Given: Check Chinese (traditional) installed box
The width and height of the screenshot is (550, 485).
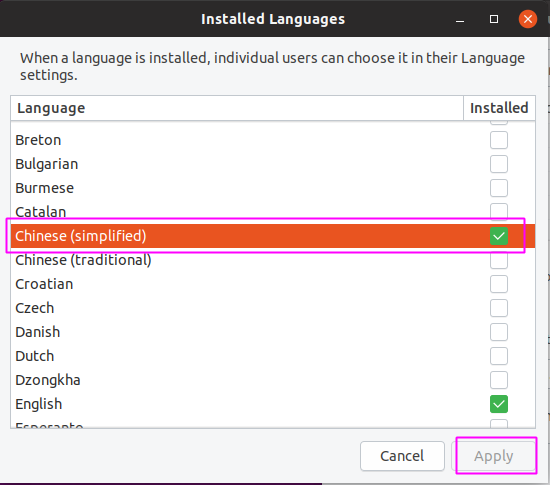Looking at the screenshot, I should click(498, 260).
